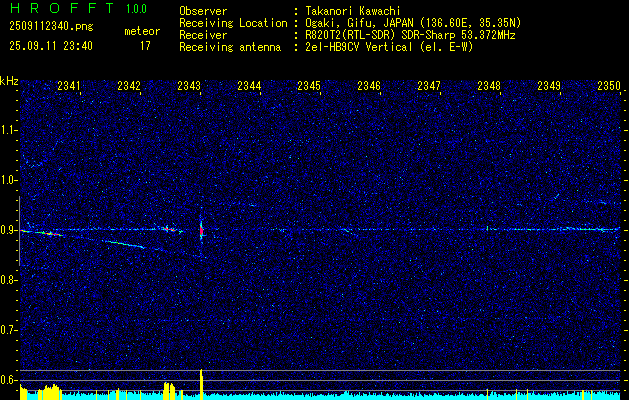
Task: Click the Receiving antenna label
Action: click(230, 47)
